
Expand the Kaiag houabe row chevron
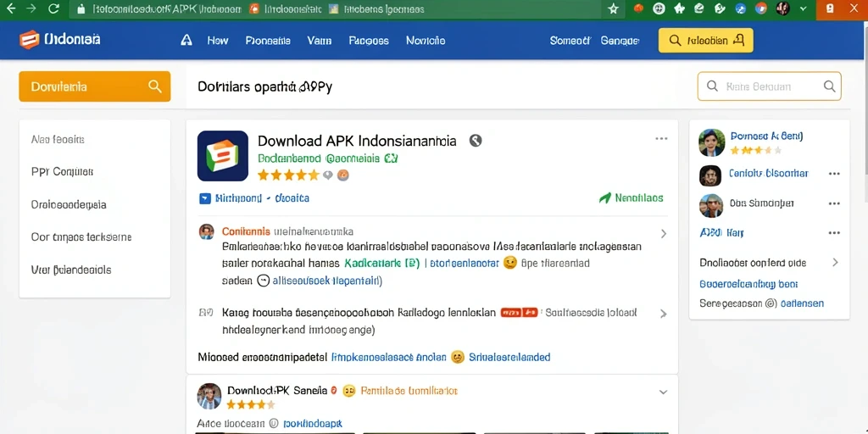pyautogui.click(x=664, y=314)
